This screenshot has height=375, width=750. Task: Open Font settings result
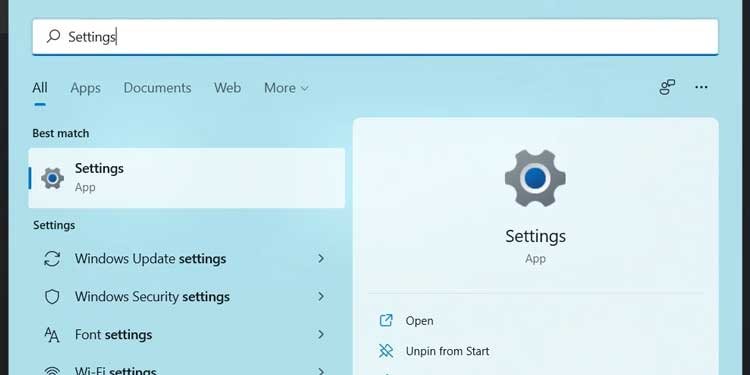[x=187, y=334]
